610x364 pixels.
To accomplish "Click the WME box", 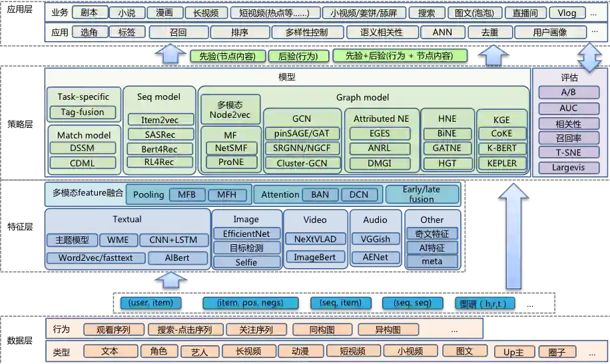I will point(119,240).
